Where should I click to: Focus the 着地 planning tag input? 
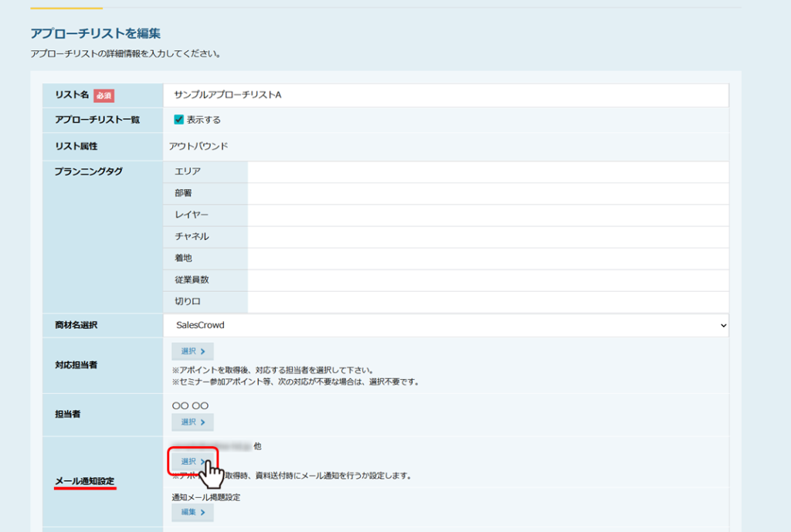(x=487, y=258)
